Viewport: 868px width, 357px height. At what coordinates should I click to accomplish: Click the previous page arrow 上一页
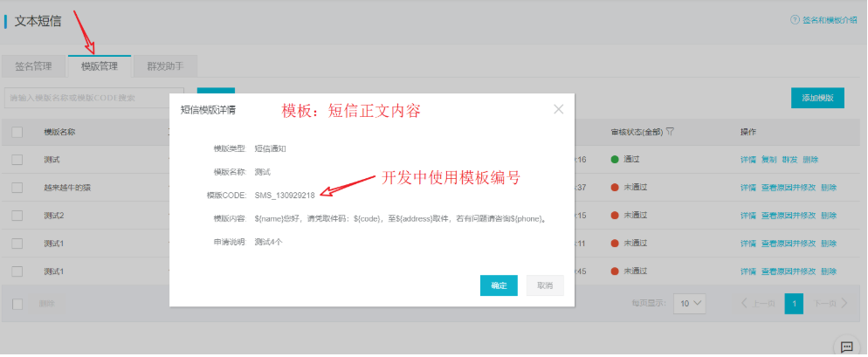(757, 303)
